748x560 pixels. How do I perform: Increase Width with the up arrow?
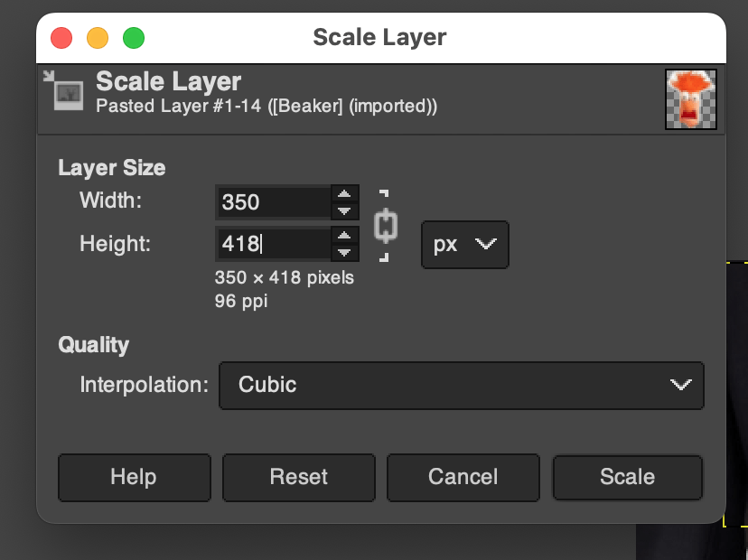pos(343,193)
